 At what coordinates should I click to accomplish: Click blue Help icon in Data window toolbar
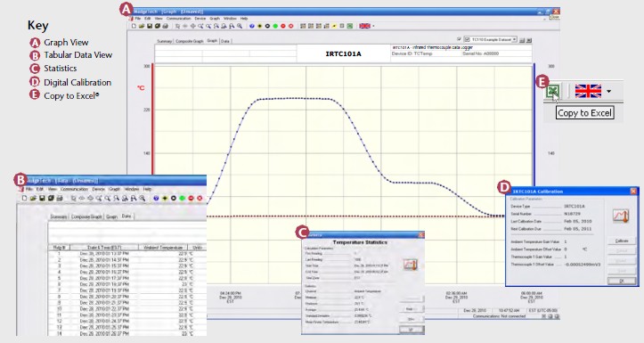tap(156, 198)
